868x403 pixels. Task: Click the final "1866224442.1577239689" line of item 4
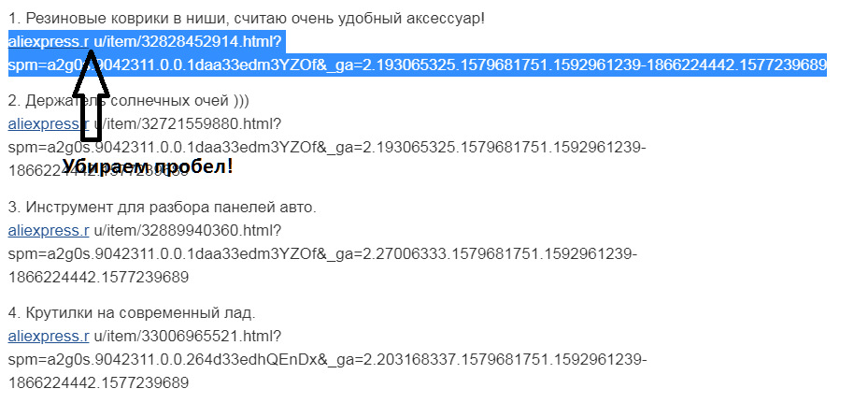98,383
